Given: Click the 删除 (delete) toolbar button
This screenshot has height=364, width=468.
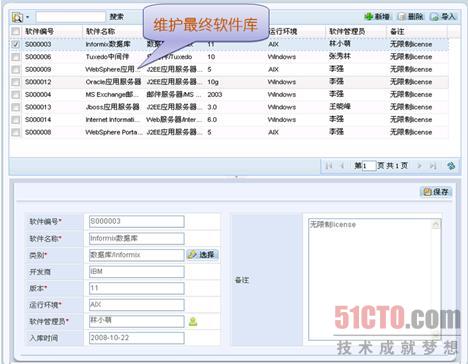Looking at the screenshot, I should click(x=411, y=16).
